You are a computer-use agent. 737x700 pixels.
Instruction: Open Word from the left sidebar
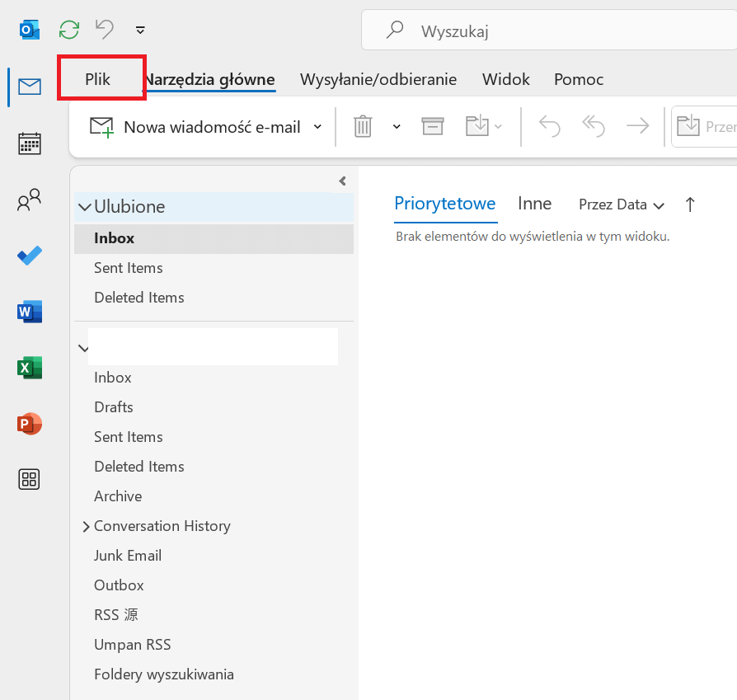coord(30,312)
